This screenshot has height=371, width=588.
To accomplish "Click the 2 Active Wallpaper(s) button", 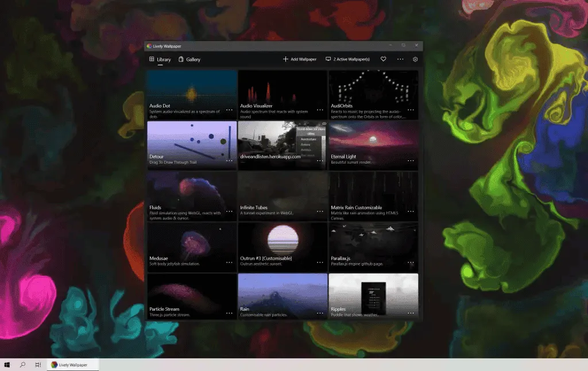I will pos(347,59).
